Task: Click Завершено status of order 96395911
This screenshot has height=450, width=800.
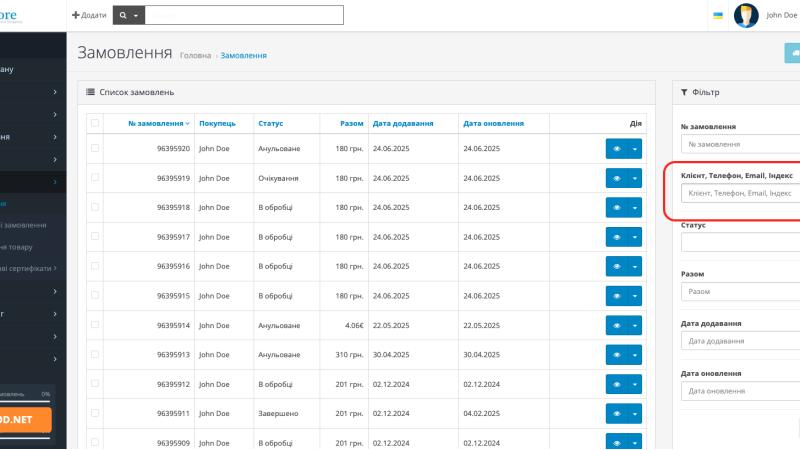Action: 278,414
